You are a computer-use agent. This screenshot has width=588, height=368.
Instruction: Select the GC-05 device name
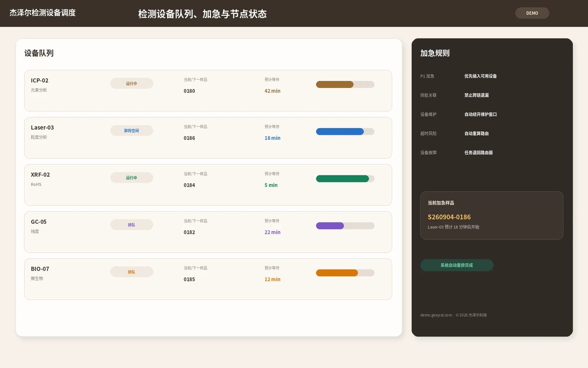pos(39,222)
